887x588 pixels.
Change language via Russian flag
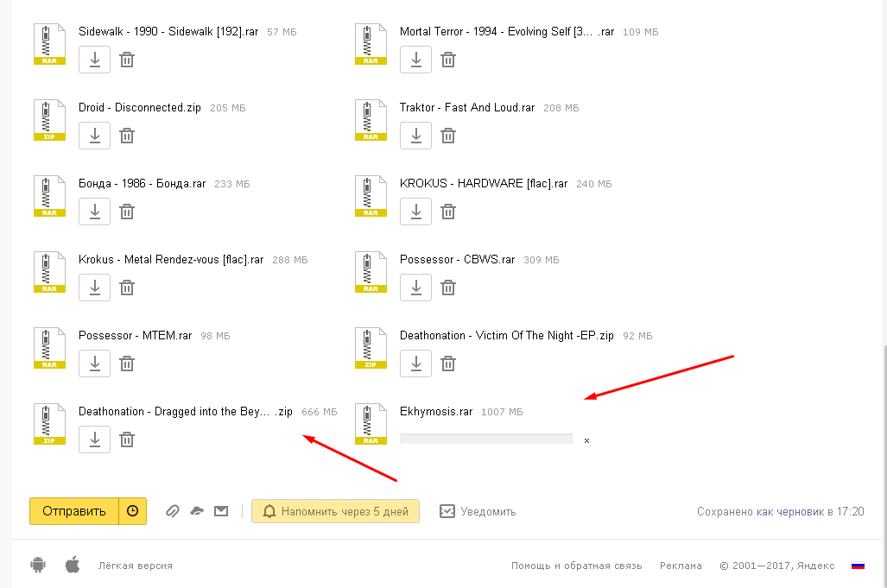(x=858, y=565)
